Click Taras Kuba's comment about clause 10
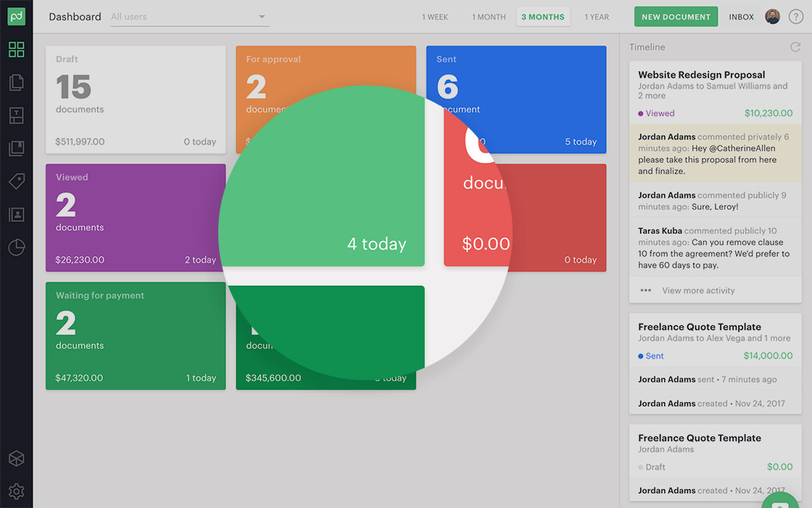Viewport: 812px width, 508px height. 715,247
